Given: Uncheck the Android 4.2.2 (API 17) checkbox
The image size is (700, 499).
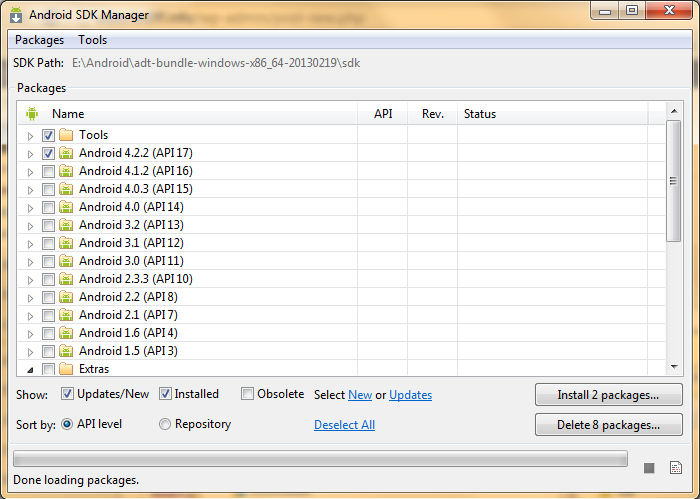Looking at the screenshot, I should tap(48, 153).
